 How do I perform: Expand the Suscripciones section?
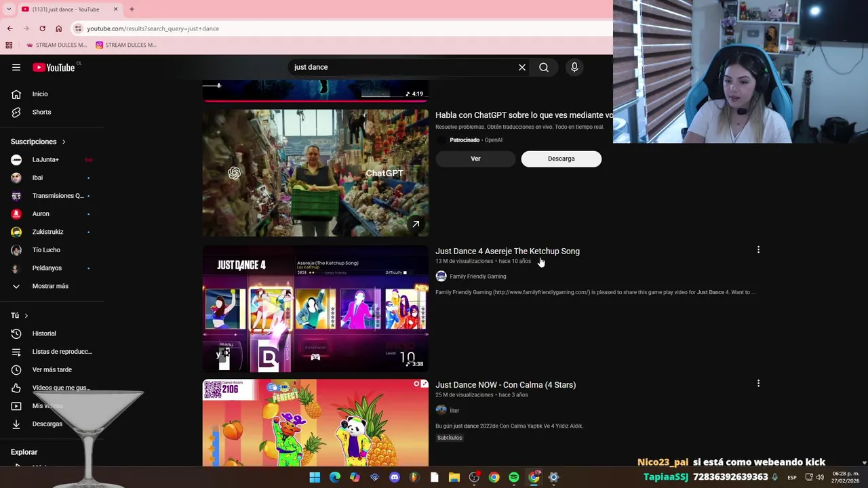point(38,142)
